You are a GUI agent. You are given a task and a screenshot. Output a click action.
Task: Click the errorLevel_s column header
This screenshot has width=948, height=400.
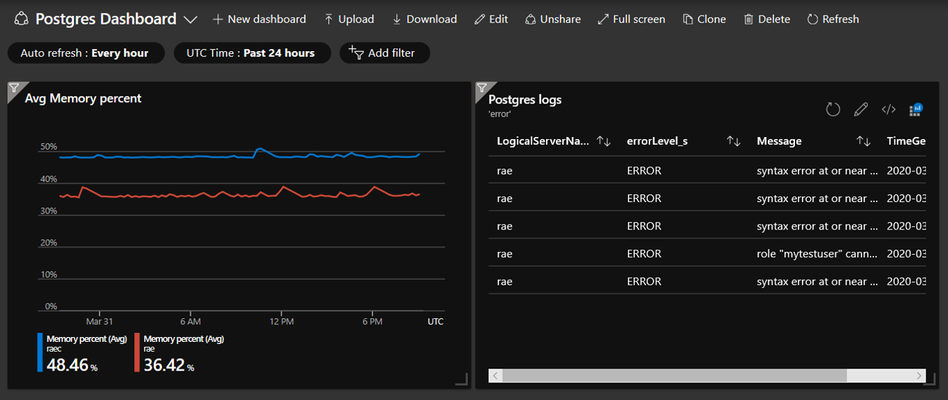click(657, 141)
